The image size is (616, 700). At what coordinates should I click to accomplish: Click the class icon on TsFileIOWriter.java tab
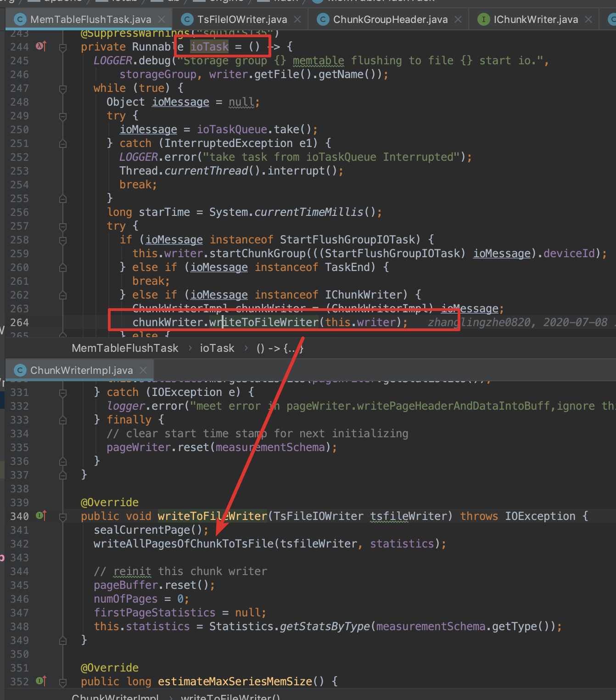pyautogui.click(x=187, y=19)
